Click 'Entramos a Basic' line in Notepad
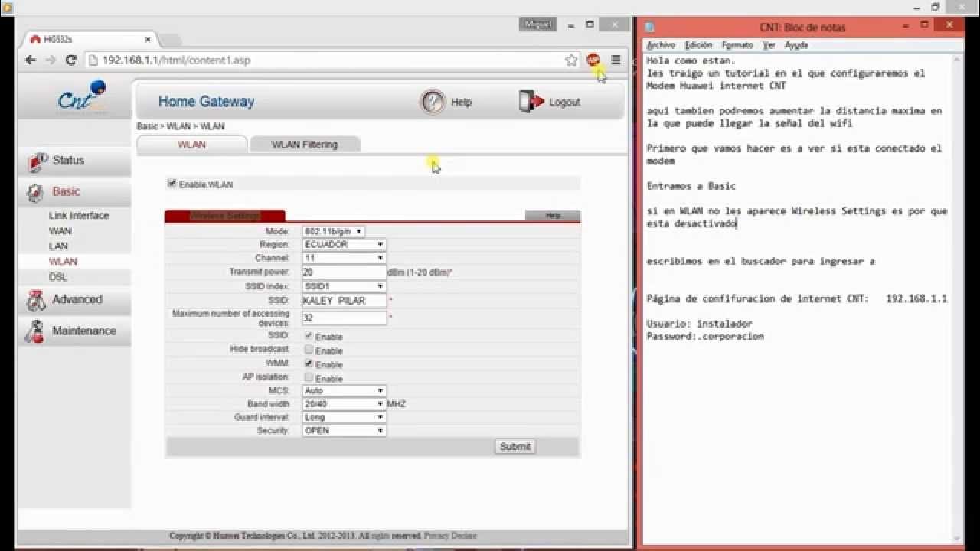The image size is (980, 551). (x=691, y=186)
